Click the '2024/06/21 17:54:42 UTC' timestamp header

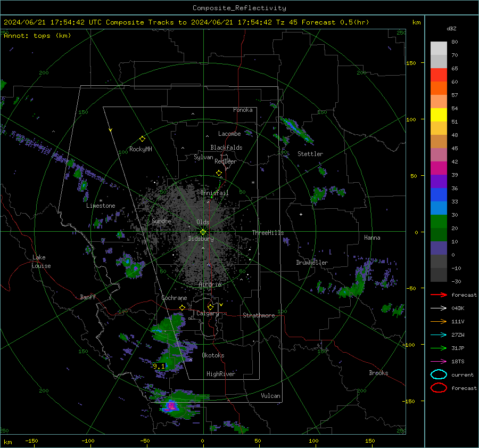click(x=53, y=22)
